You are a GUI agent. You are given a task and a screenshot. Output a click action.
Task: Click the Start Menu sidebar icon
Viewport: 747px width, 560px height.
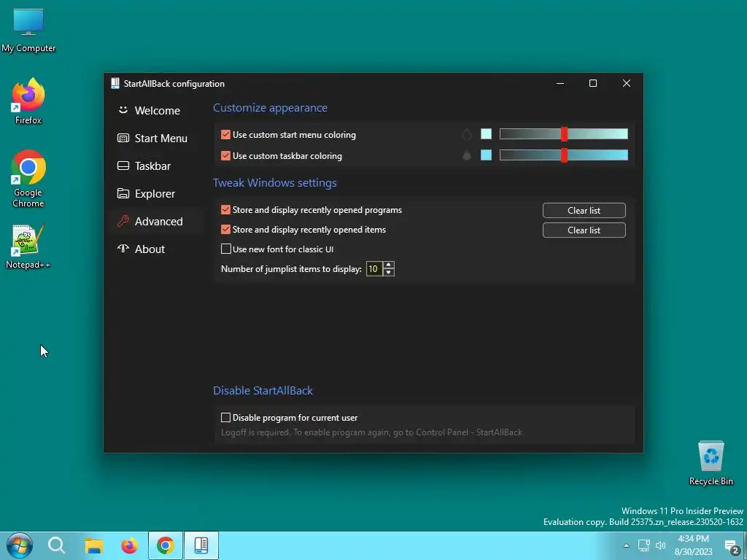(123, 138)
